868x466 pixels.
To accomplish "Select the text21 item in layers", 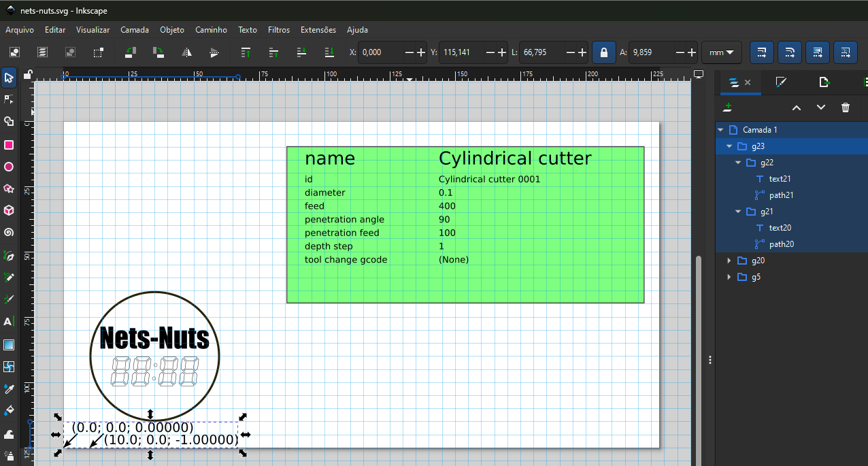I will coord(780,179).
